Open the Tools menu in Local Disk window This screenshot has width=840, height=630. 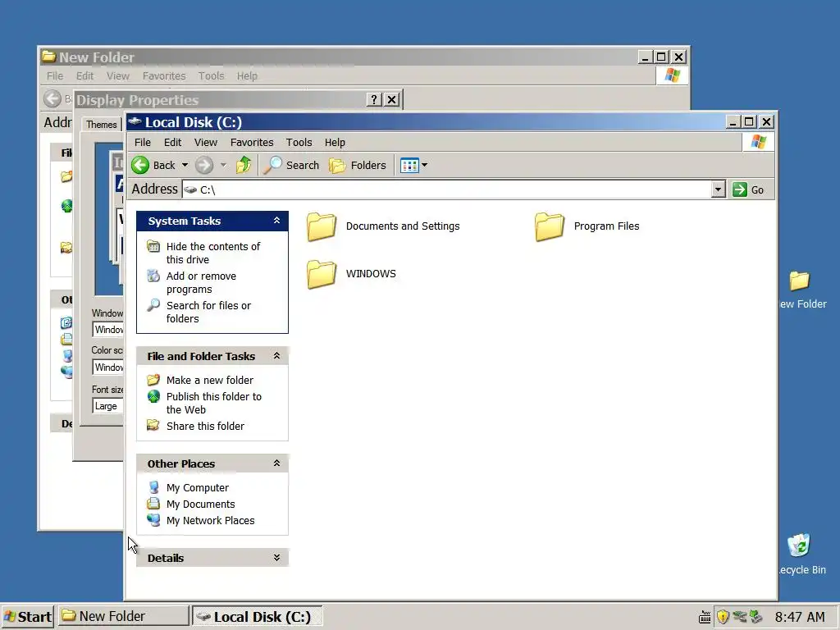pos(299,143)
